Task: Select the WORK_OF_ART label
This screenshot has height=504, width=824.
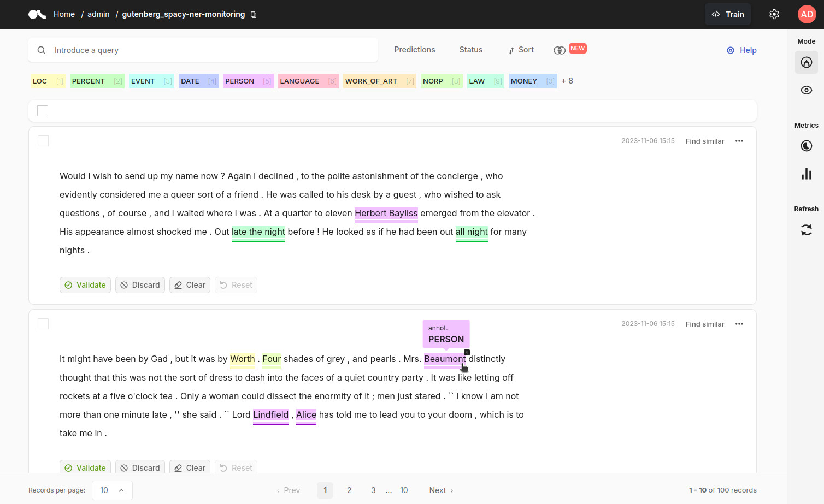Action: pyautogui.click(x=380, y=81)
